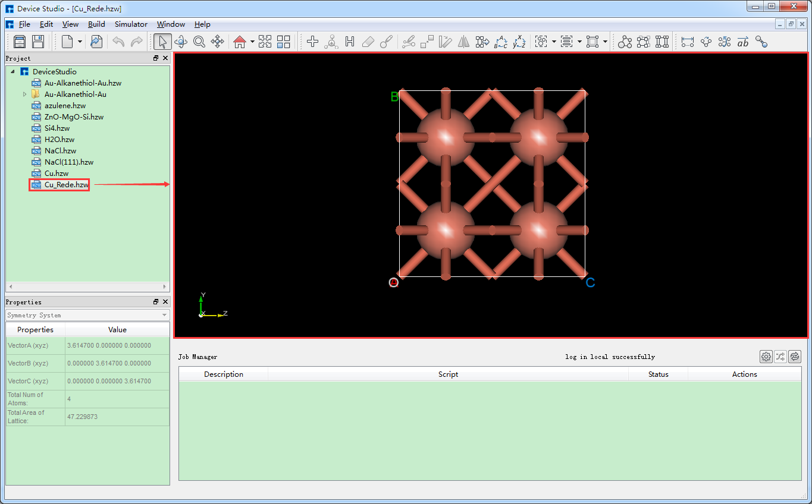Select the eraser tool
Viewport: 812px width, 504px height.
pos(368,42)
